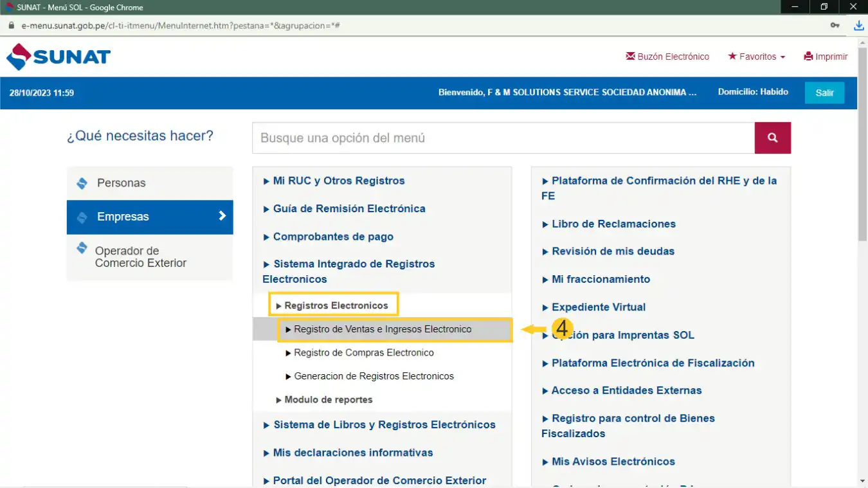Choose Operador de Comercio Exterior tab
The height and width of the screenshot is (488, 868).
coord(149,257)
